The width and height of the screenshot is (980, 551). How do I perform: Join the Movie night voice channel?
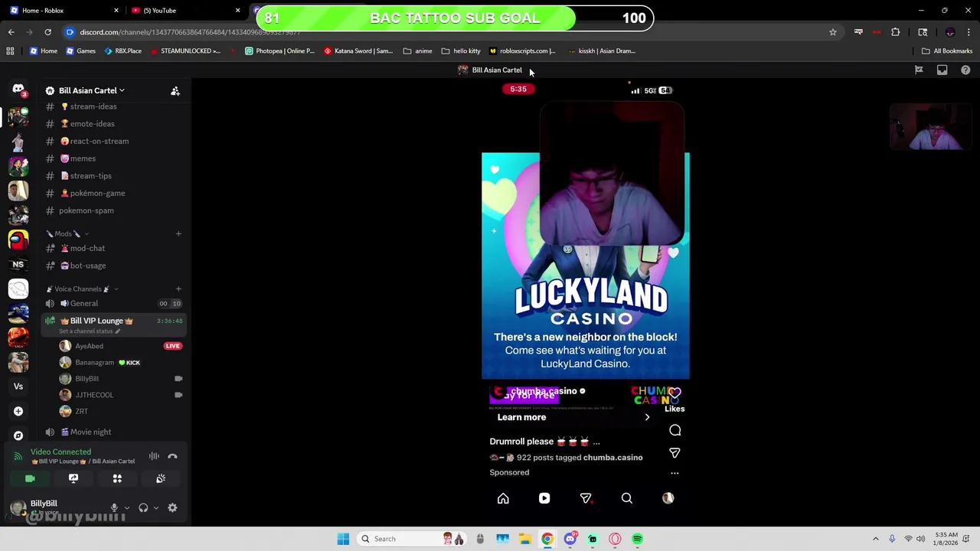coord(113,432)
